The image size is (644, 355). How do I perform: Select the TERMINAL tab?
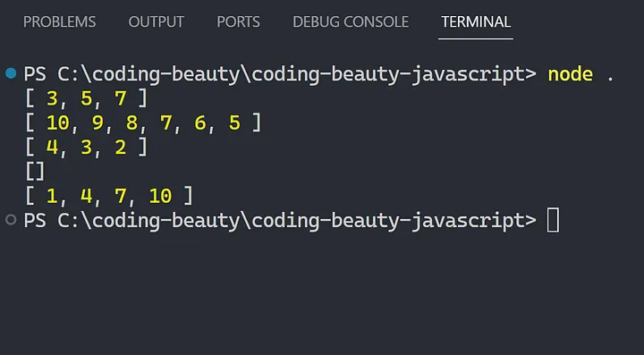(476, 21)
